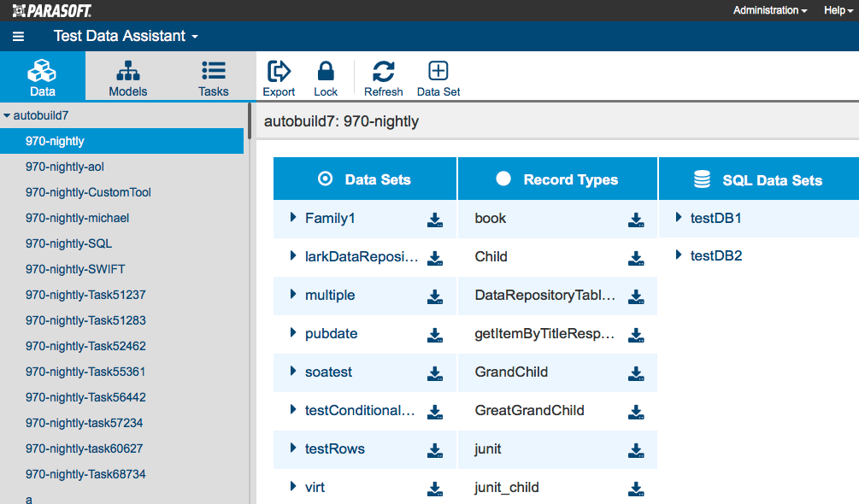
Task: Click the Export toolbar icon
Action: coord(279,79)
